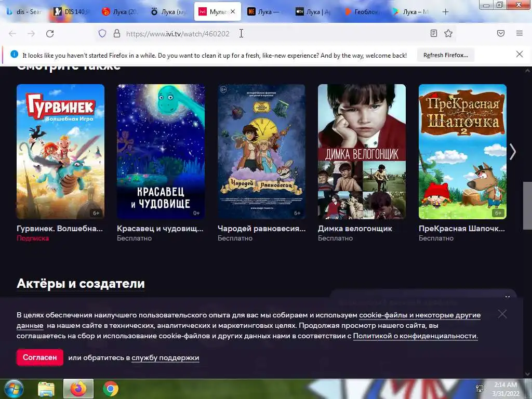Open the службу поддержки link
This screenshot has width=532, height=399.
click(x=165, y=357)
